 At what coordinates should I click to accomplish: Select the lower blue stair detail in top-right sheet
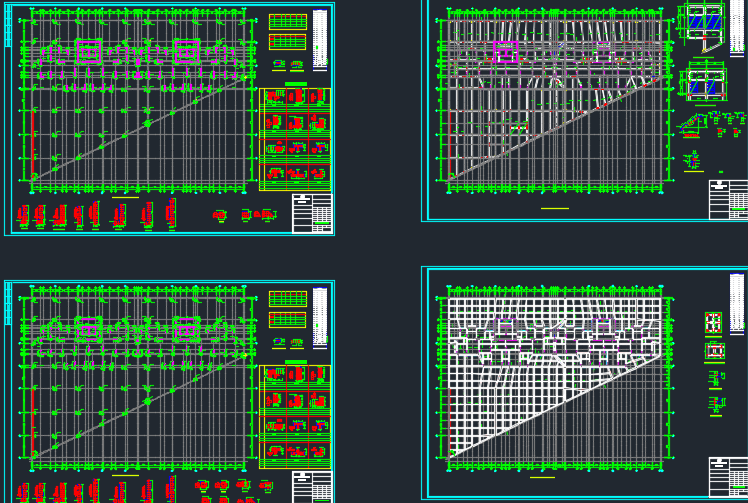705,84
